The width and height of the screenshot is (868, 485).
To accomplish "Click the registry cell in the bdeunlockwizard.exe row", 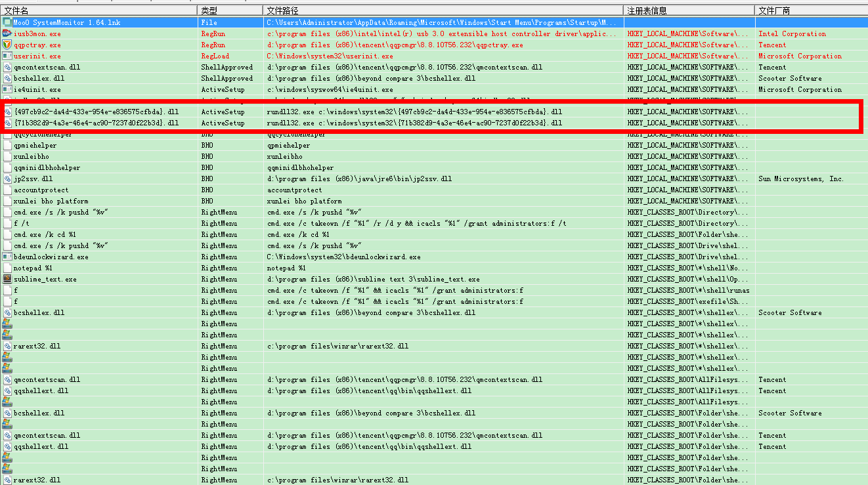I will tap(688, 257).
